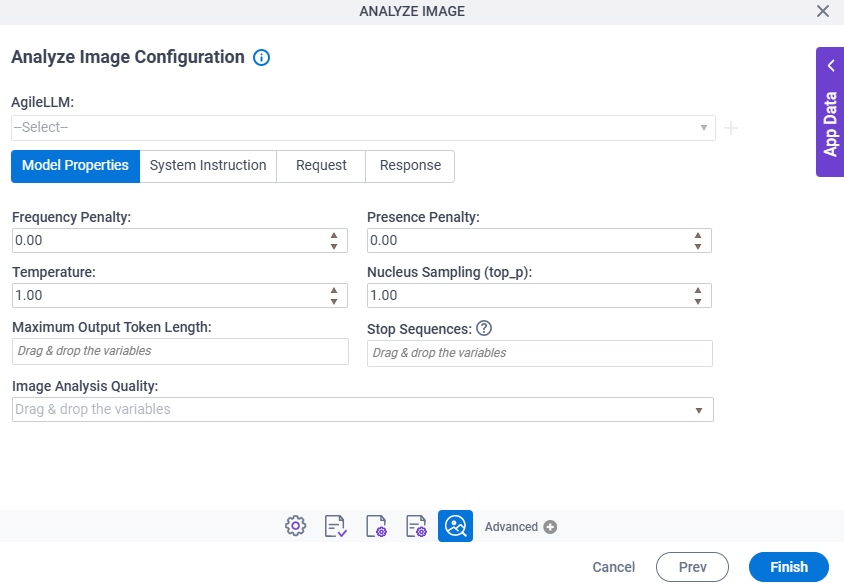Increase Temperature with up arrow
The width and height of the screenshot is (844, 584).
334,290
